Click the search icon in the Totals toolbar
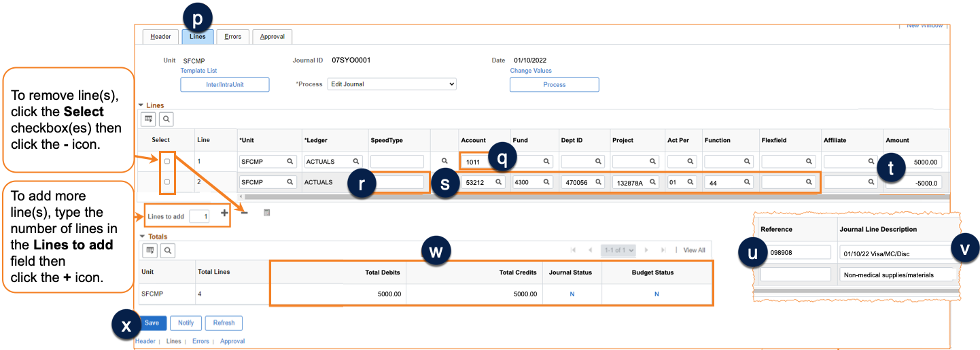The height and width of the screenshot is (350, 980). 166,251
